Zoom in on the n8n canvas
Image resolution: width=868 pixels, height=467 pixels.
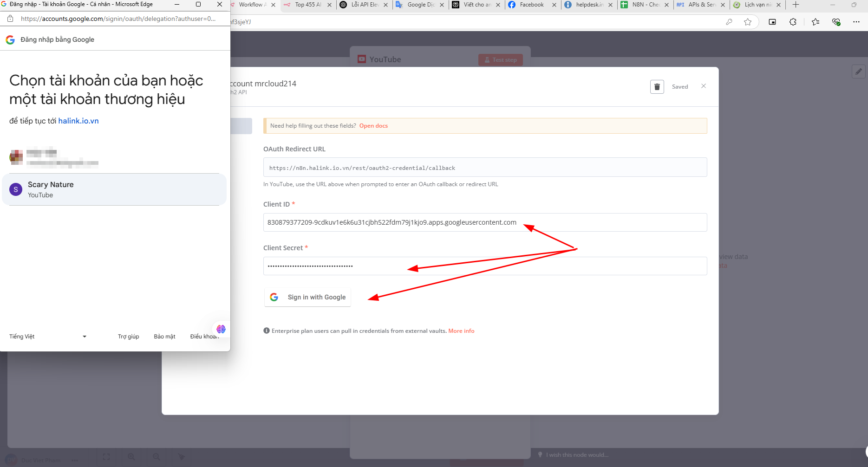pos(131,457)
